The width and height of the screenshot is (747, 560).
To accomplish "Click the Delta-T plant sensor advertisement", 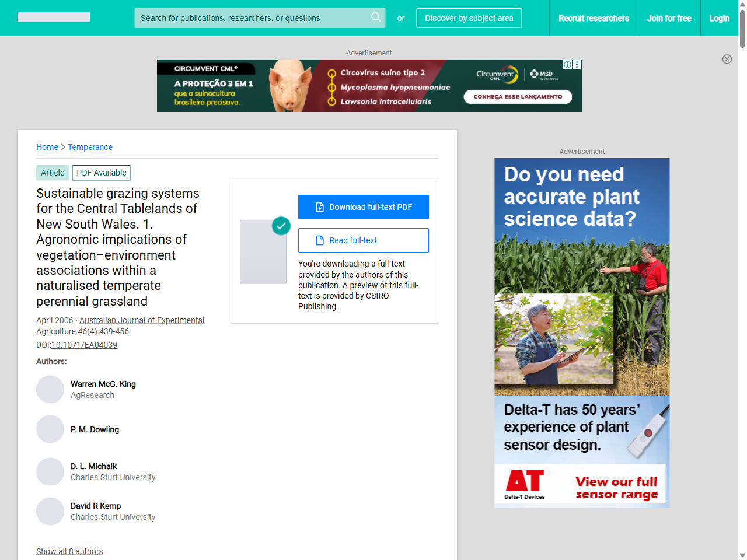I will click(x=582, y=333).
